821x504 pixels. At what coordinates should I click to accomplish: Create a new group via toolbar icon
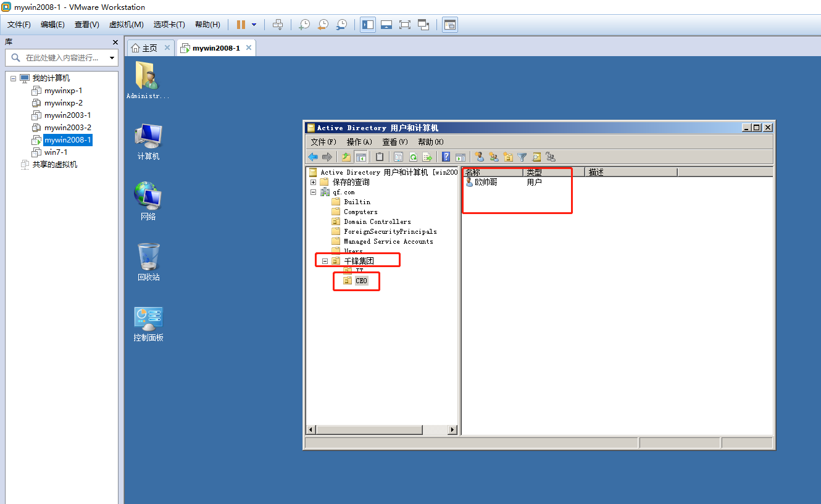click(493, 157)
